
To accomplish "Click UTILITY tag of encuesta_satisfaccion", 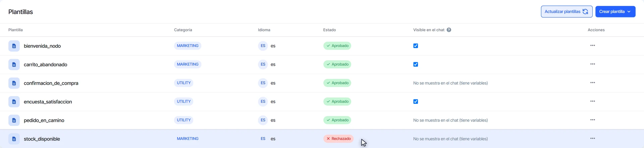I will pos(184,101).
